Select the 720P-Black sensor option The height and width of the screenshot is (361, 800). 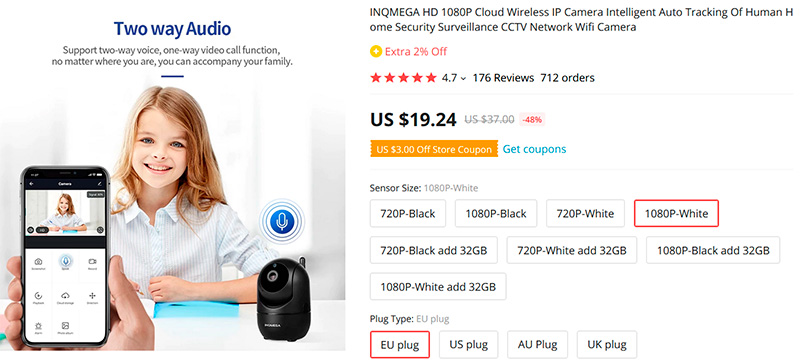pyautogui.click(x=408, y=213)
